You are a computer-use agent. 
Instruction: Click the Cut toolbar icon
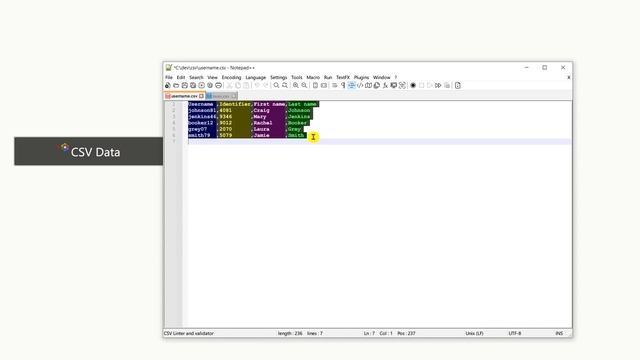(229, 85)
